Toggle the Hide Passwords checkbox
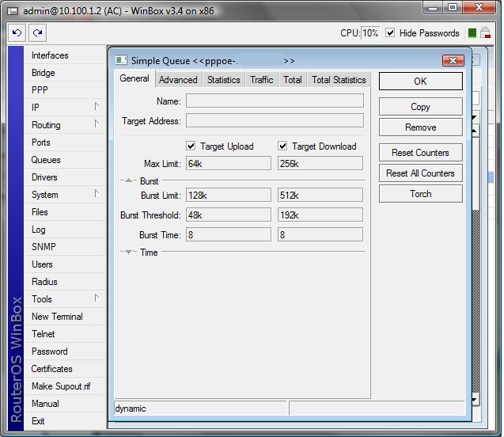Viewport: 504px width, 437px height. point(390,32)
